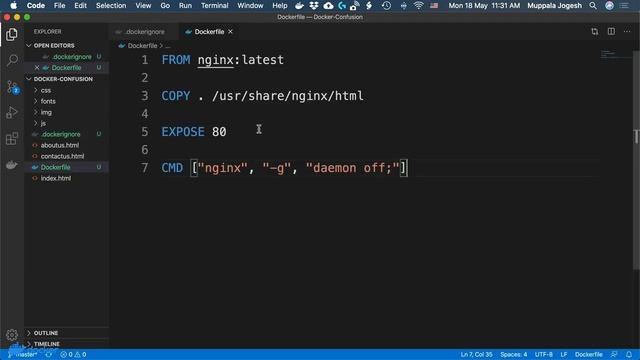The image size is (640, 360).
Task: Open the Run and Debug view
Action: [x=12, y=113]
